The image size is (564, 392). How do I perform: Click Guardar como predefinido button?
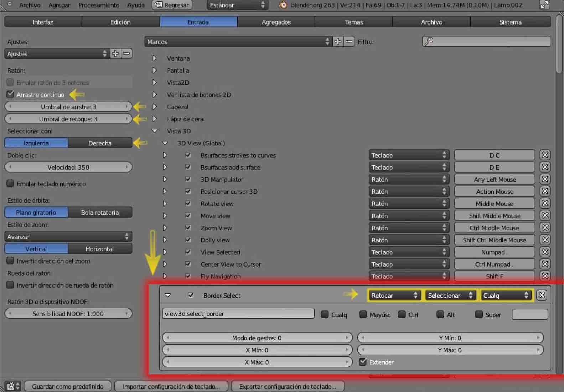click(x=68, y=386)
